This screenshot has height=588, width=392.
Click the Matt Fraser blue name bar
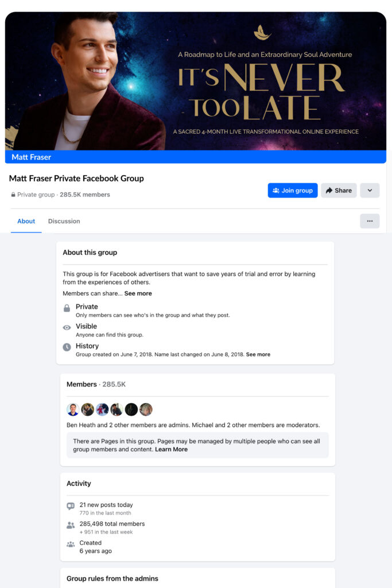click(x=196, y=157)
